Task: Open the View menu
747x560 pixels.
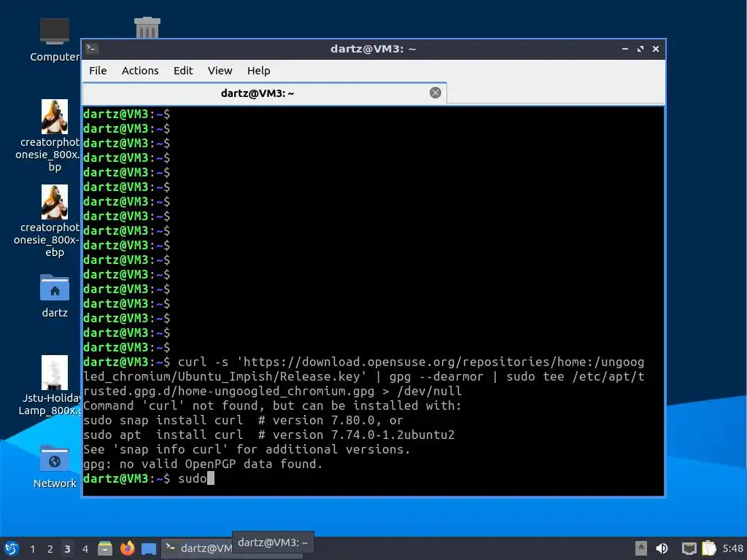Action: coord(220,71)
